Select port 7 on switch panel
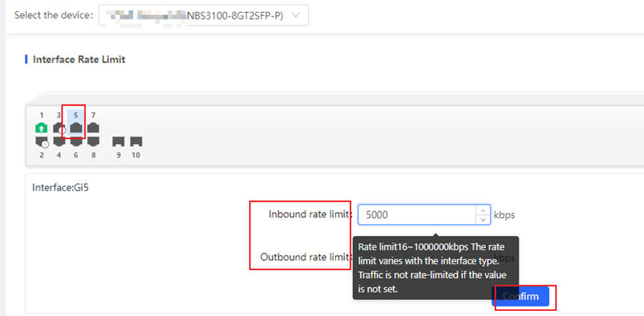644x316 pixels. (x=93, y=128)
